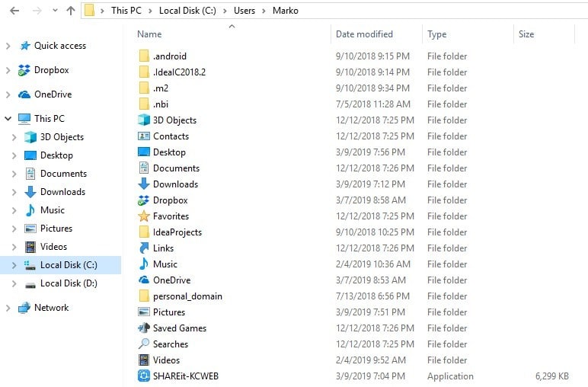Click the 6,299 KB size value

[552, 376]
